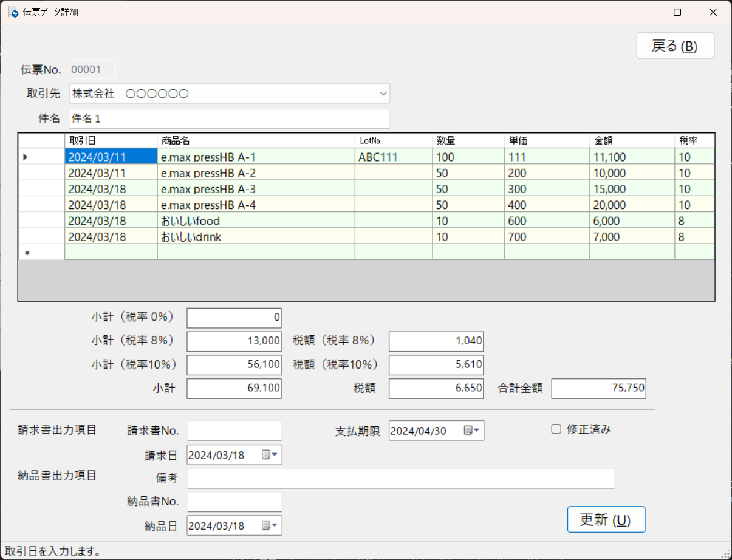Click the 小計（税率 8%） field showing 13,000
The width and height of the screenshot is (732, 560).
pyautogui.click(x=234, y=341)
